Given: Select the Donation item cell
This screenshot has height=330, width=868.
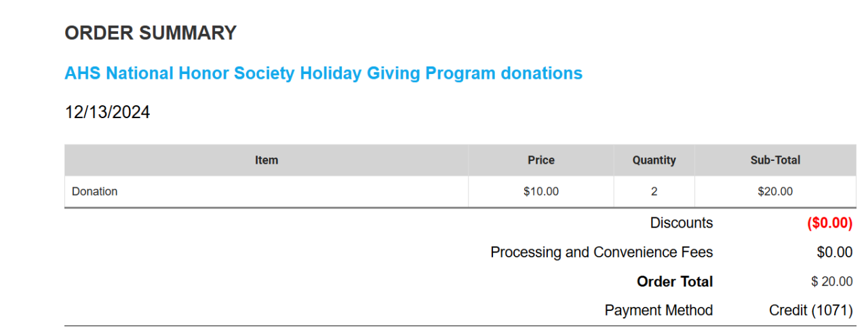Looking at the screenshot, I should click(95, 191).
